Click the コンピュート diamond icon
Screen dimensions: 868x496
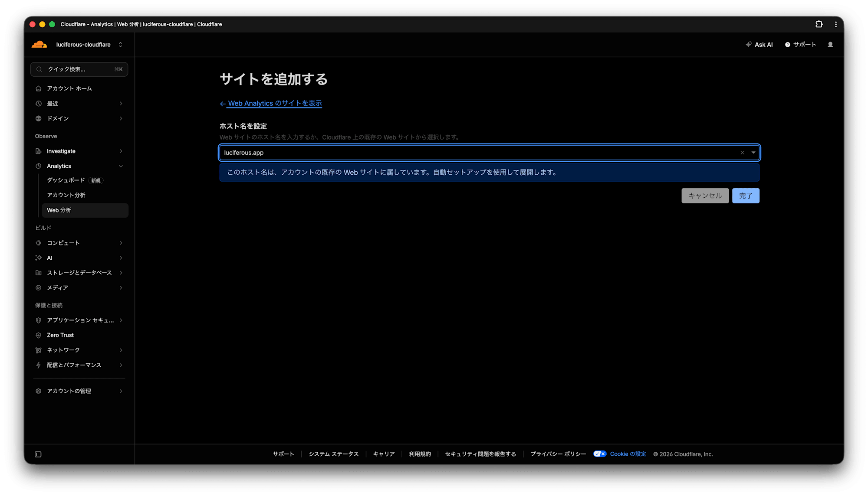click(39, 243)
